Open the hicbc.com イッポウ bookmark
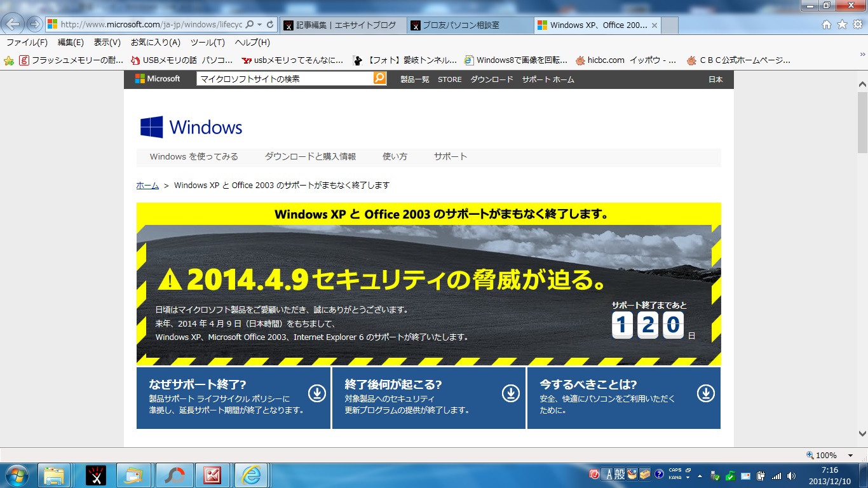The width and height of the screenshot is (868, 488). click(626, 60)
